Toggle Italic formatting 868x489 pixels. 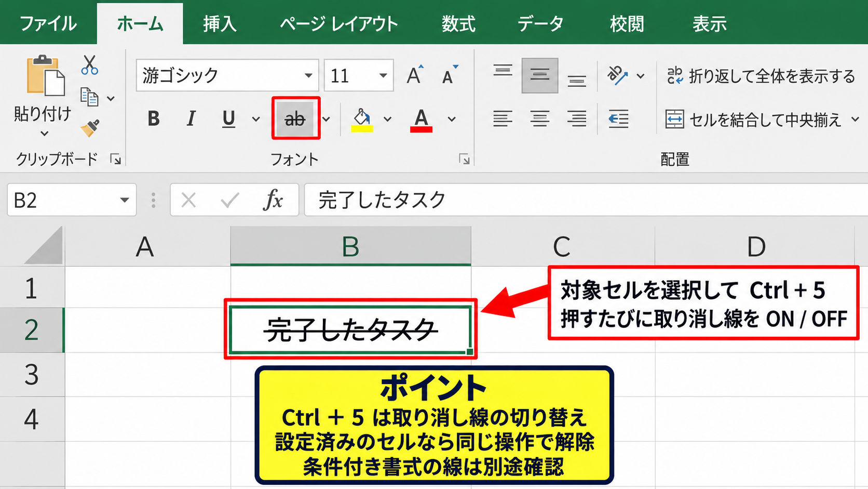click(191, 118)
